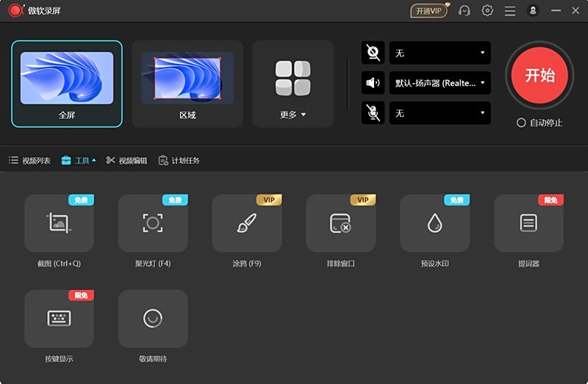The width and height of the screenshot is (588, 384).
Task: Open the 预设水印 watermark tool
Action: click(434, 223)
